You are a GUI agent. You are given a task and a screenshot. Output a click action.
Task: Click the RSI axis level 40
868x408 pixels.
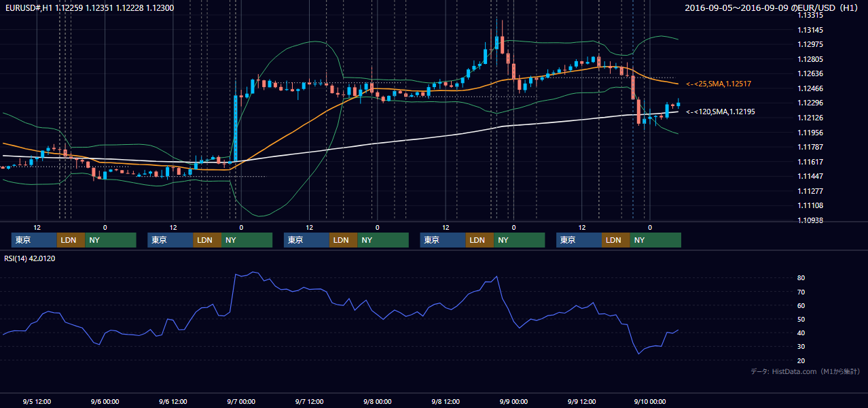click(x=801, y=333)
